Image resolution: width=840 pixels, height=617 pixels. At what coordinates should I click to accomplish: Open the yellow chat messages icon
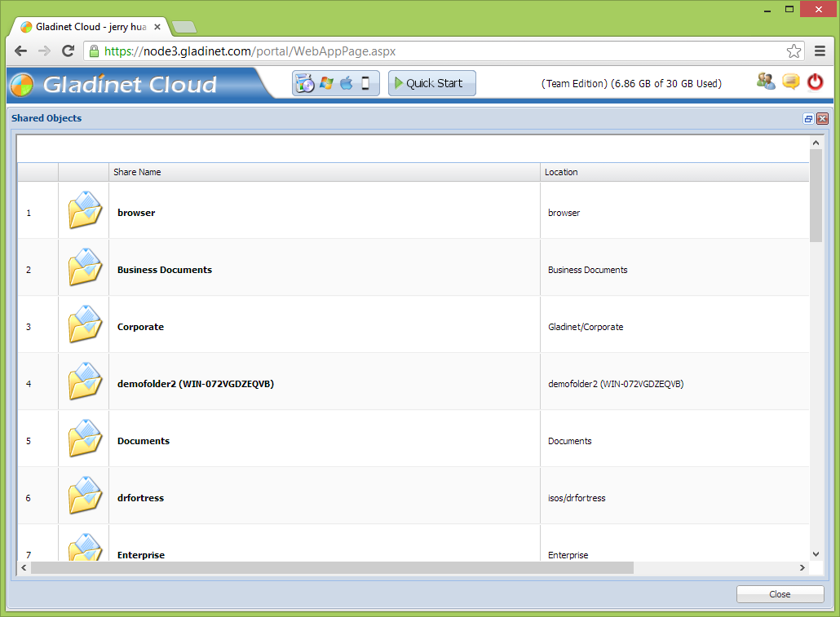(790, 82)
